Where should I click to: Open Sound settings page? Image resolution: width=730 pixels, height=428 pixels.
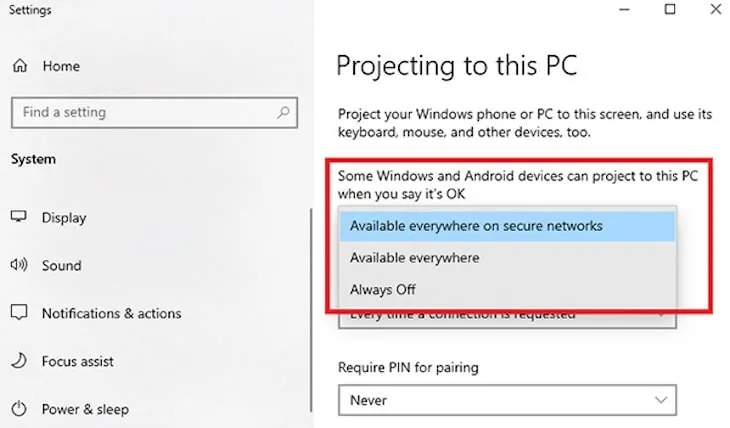click(x=61, y=266)
